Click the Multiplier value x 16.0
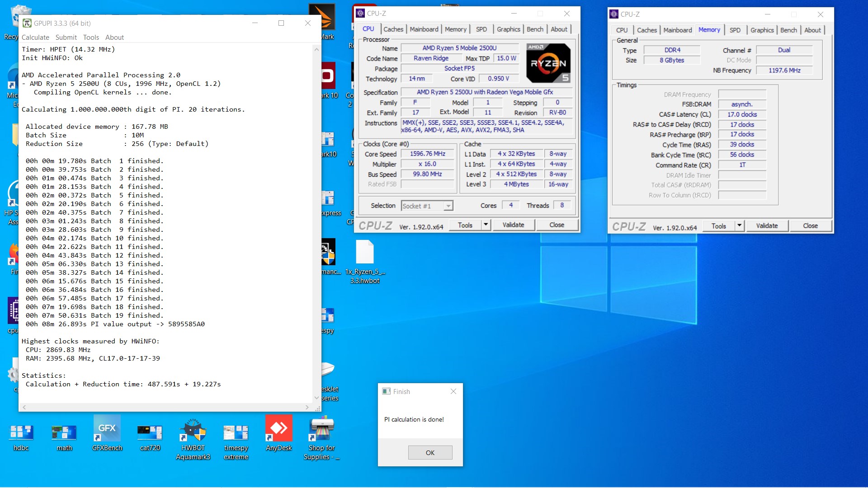Screen dimensions: 868x488 coord(427,164)
